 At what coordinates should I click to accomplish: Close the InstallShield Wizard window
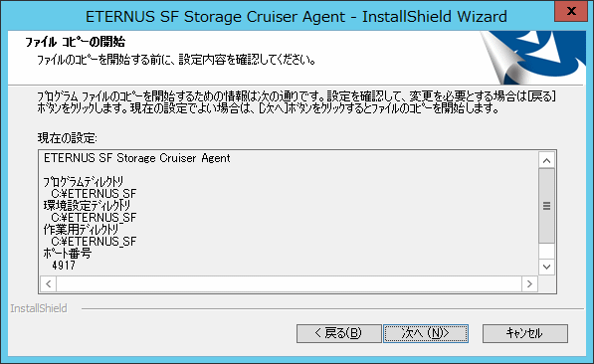pyautogui.click(x=571, y=11)
